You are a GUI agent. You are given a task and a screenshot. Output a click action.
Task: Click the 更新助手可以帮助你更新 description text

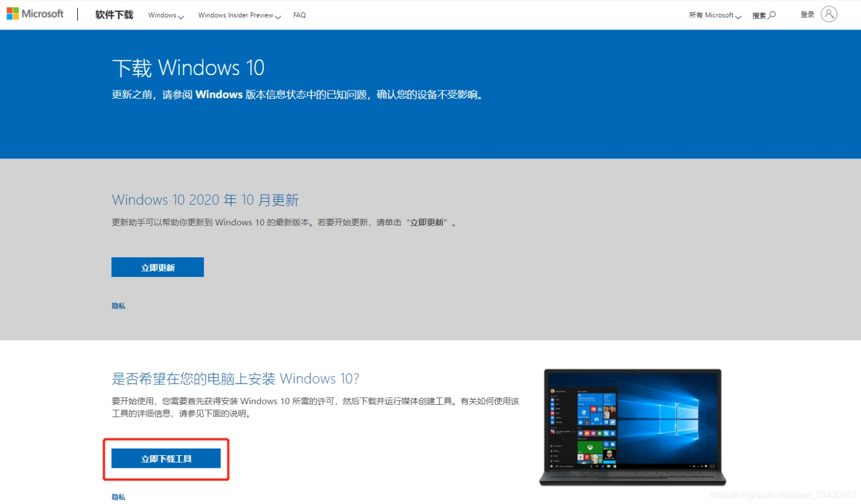click(x=284, y=222)
